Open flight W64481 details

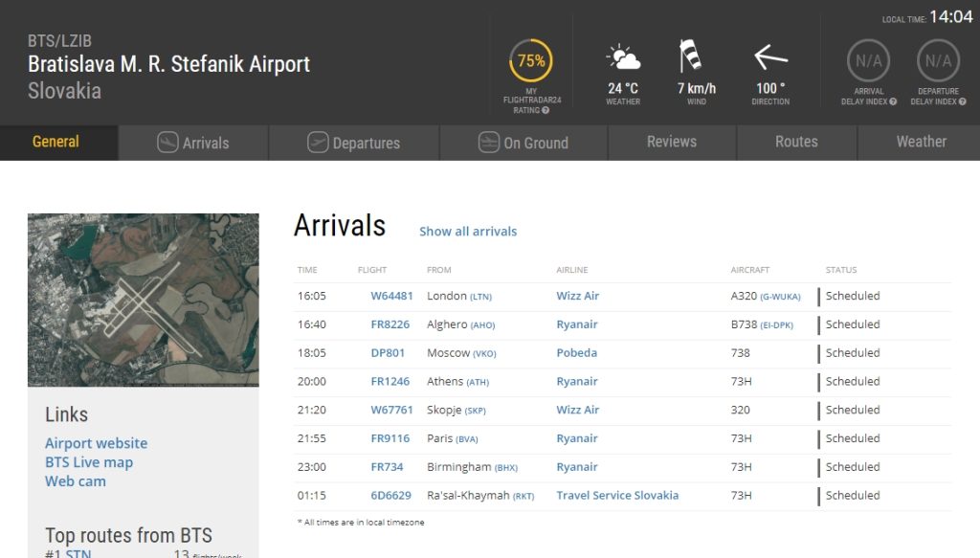tap(391, 296)
